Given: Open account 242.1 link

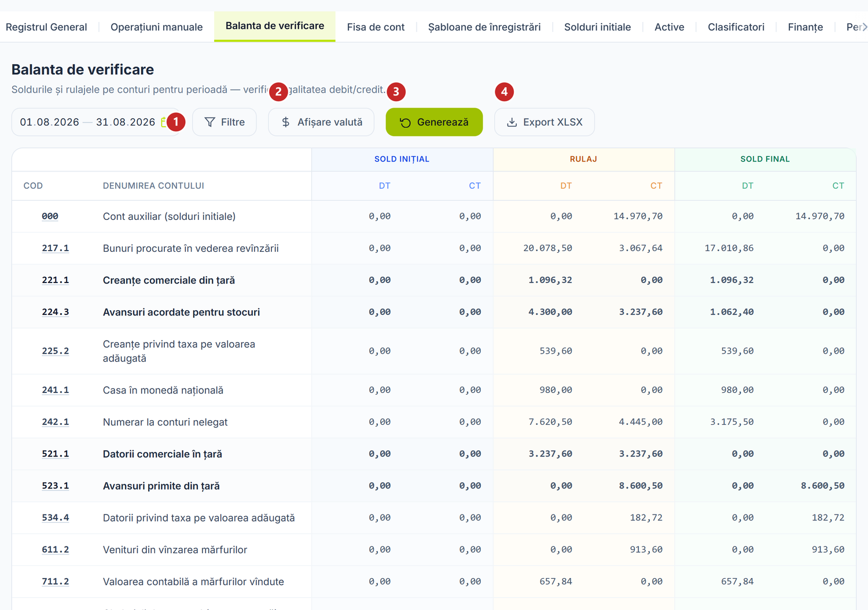Looking at the screenshot, I should coord(56,422).
